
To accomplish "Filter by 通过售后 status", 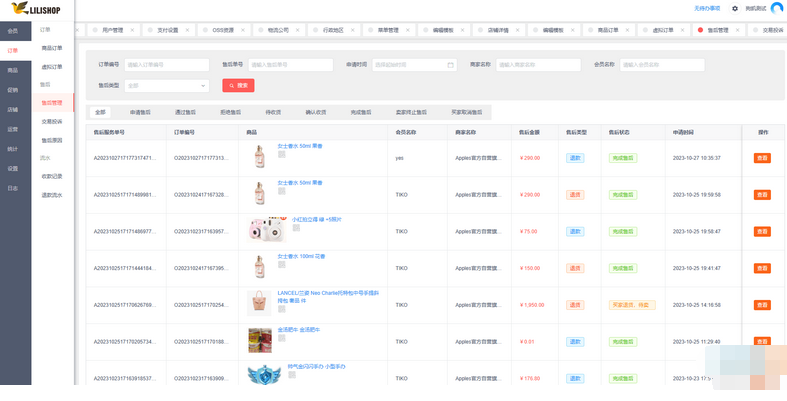I will [x=185, y=112].
